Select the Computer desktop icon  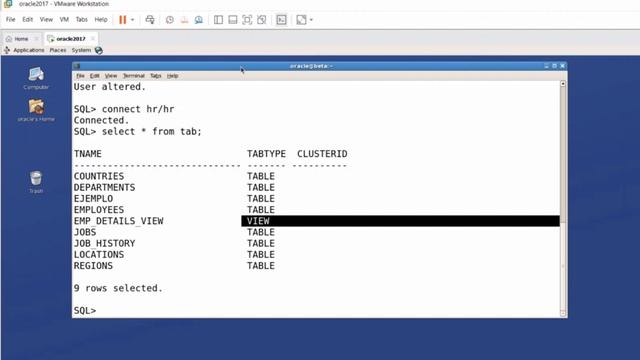(x=36, y=78)
